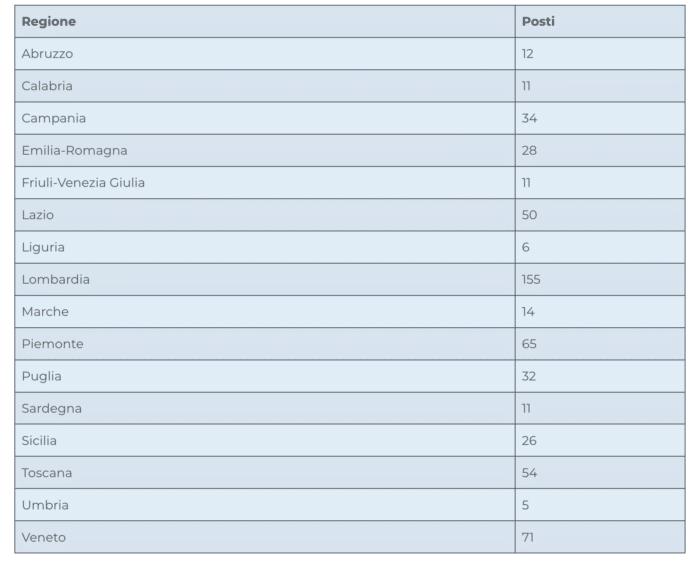Select the Campania cell in the table

pos(54,118)
